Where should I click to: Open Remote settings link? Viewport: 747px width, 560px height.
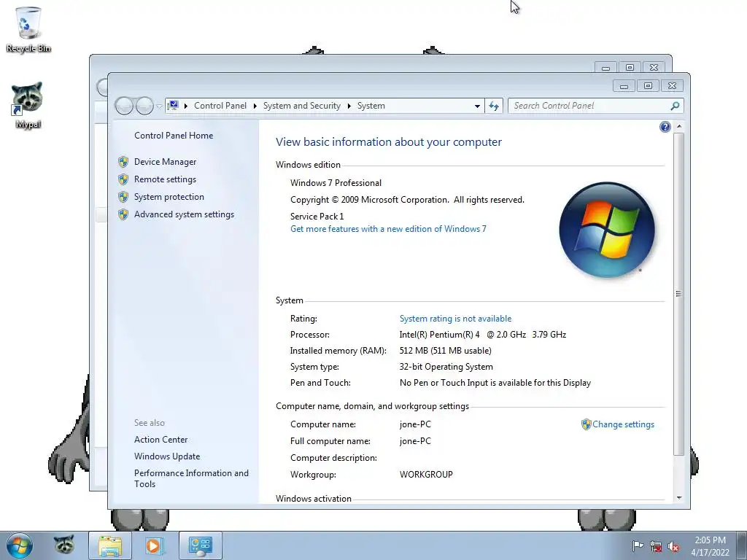pyautogui.click(x=165, y=179)
